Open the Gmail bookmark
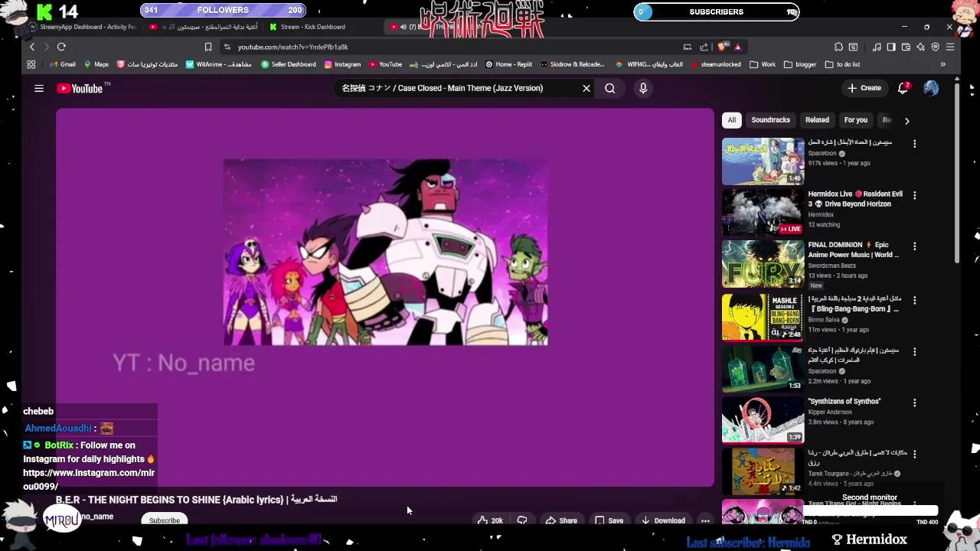The height and width of the screenshot is (551, 980). click(x=63, y=65)
